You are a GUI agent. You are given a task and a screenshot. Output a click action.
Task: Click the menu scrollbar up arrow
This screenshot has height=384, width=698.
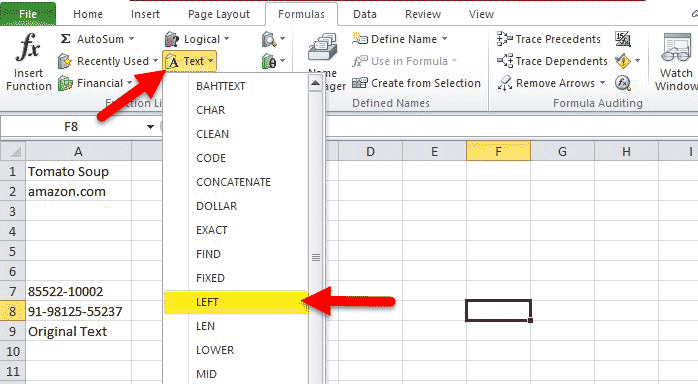[316, 83]
